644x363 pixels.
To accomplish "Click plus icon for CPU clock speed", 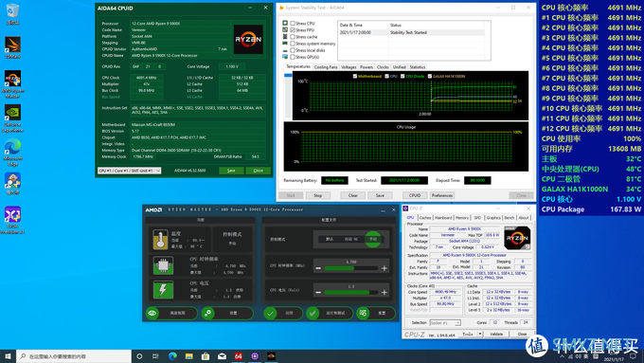I will (385, 268).
